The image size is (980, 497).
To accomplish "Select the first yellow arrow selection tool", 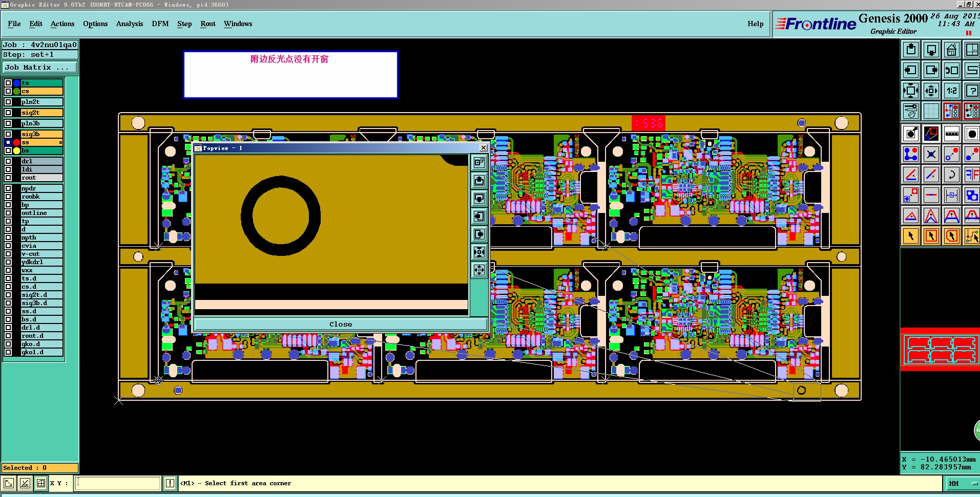I will 911,236.
